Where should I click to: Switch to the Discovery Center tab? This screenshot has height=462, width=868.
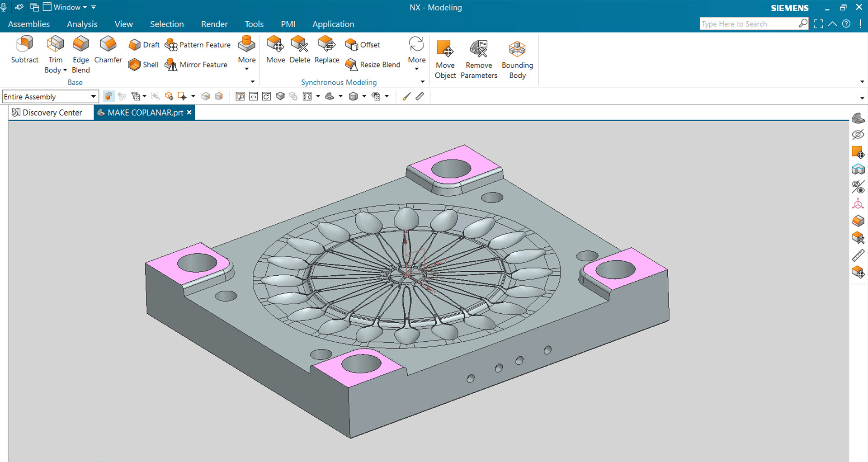click(x=50, y=112)
